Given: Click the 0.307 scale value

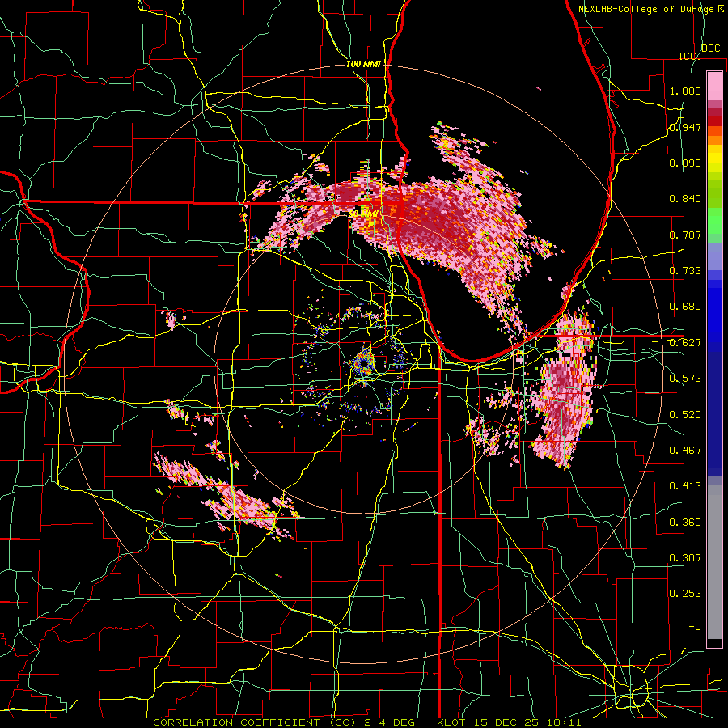Looking at the screenshot, I should (x=685, y=558).
